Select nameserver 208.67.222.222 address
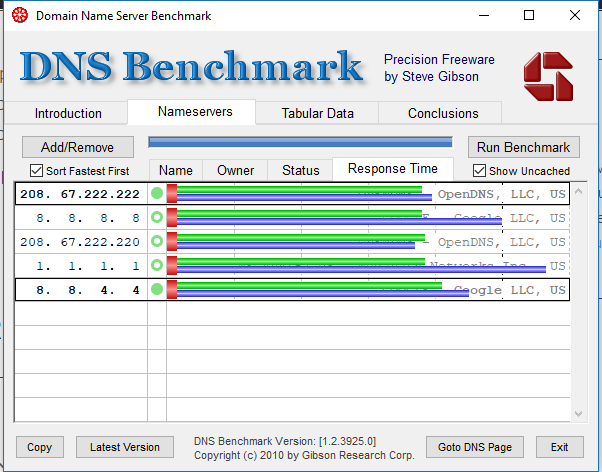The width and height of the screenshot is (602, 472). (80, 194)
